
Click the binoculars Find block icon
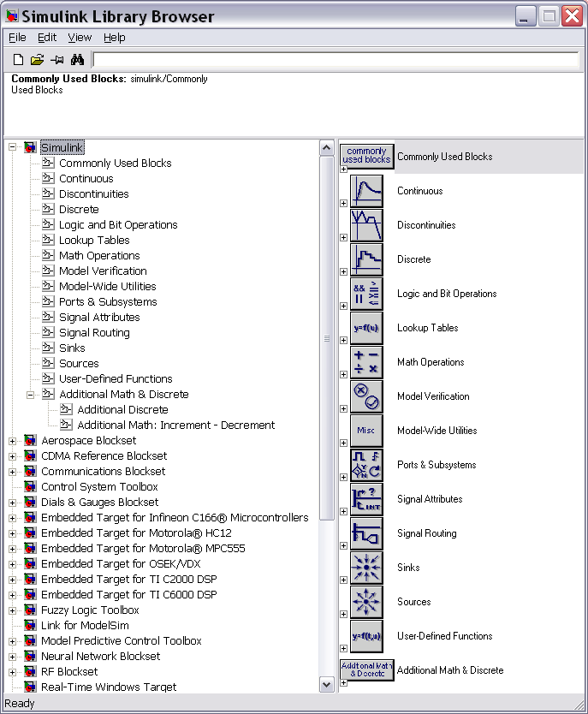coord(77,60)
